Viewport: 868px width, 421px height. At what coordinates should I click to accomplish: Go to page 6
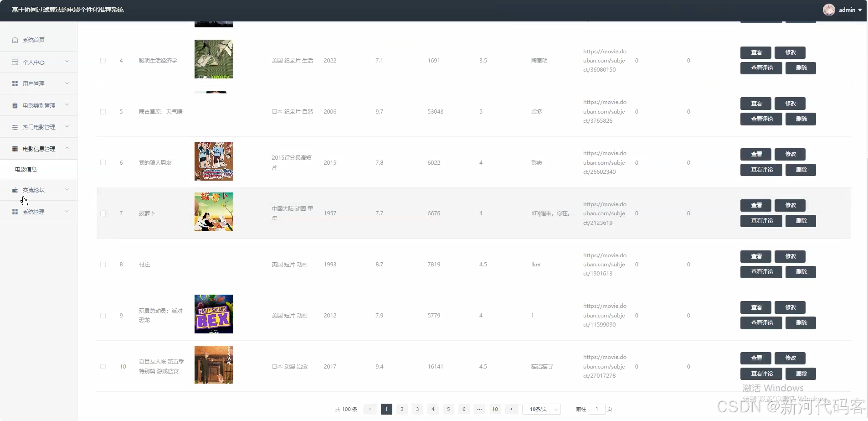[x=464, y=409]
